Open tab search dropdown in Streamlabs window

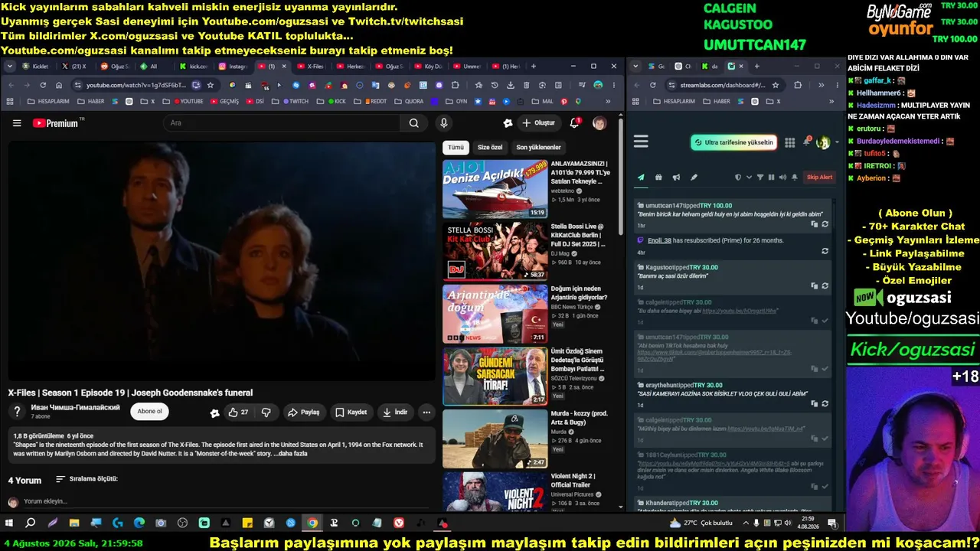coord(635,67)
